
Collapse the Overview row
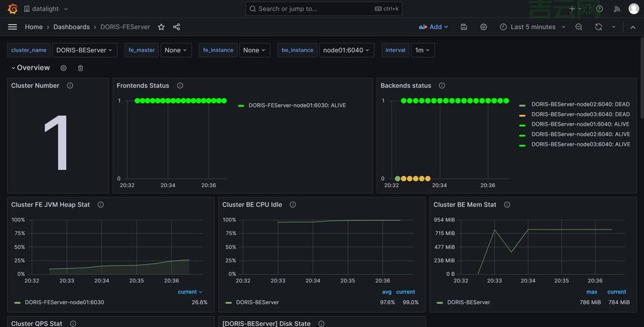pos(29,68)
